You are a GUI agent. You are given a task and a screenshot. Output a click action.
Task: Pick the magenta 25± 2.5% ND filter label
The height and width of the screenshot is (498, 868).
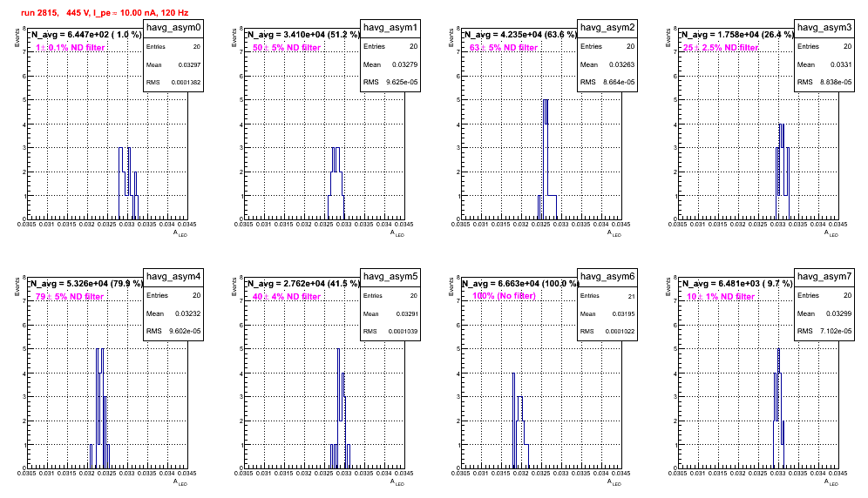click(720, 48)
